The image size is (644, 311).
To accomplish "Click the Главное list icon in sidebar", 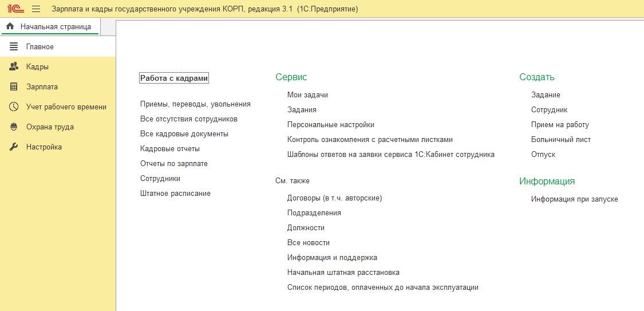I will click(14, 46).
